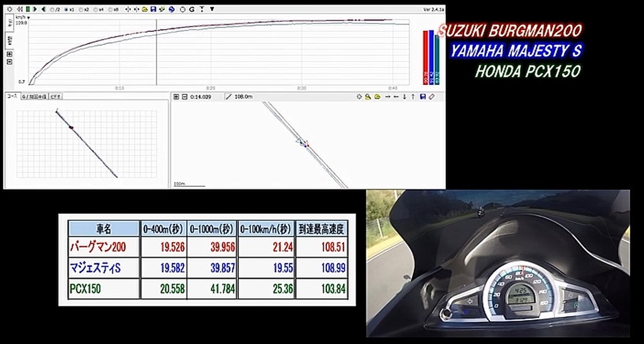Click the vehicle markers on zoomed track view

[x=303, y=143]
